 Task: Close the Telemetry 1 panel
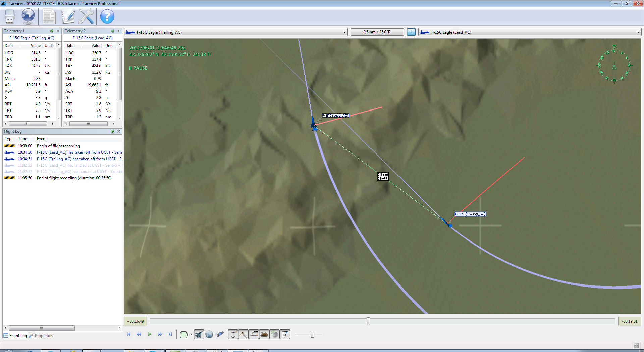[x=58, y=31]
